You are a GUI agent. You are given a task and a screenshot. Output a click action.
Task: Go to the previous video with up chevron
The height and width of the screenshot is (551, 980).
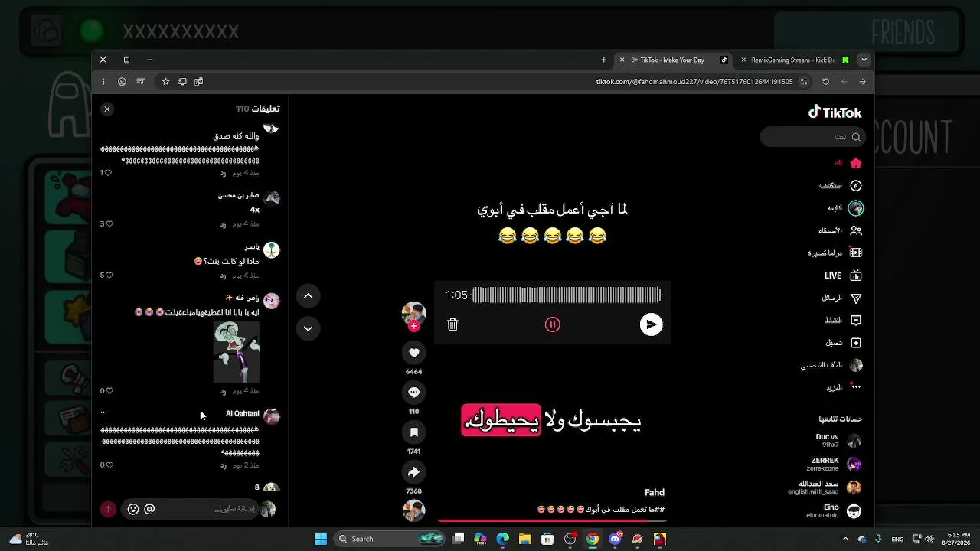pyautogui.click(x=308, y=296)
